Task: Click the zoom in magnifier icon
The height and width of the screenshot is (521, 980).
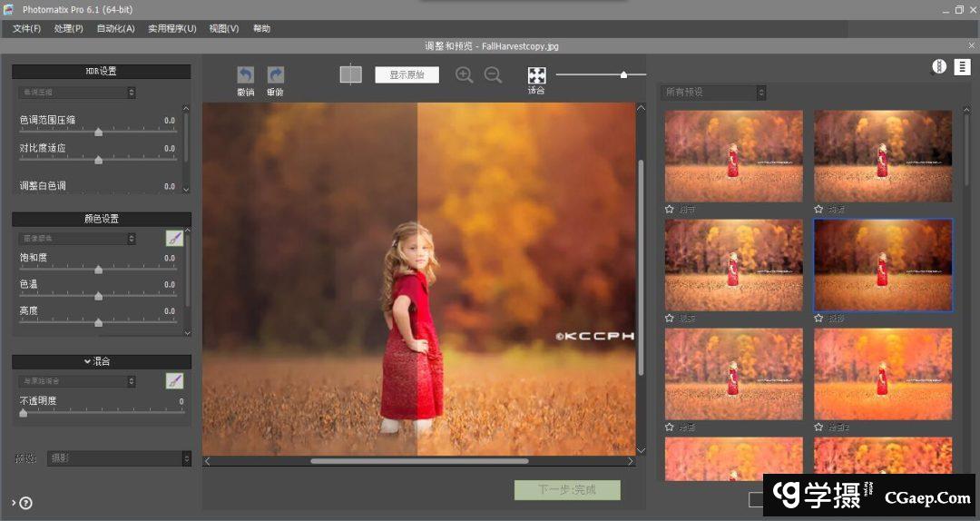Action: [465, 75]
